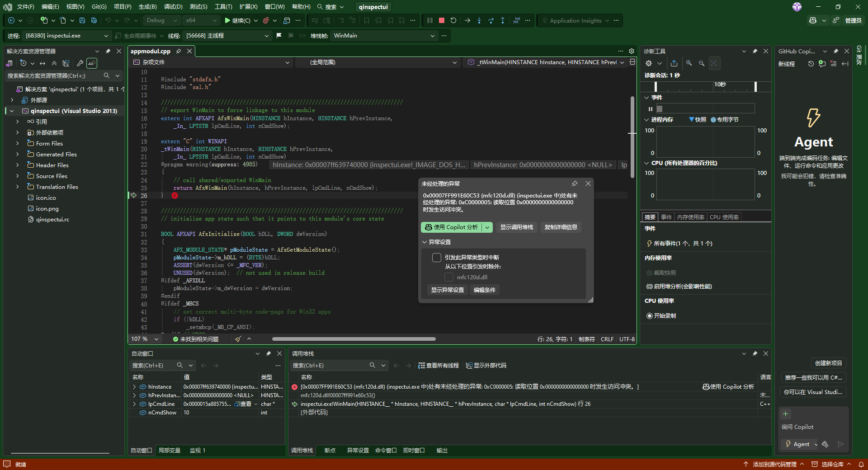Click the 编辑条件 button

485,290
